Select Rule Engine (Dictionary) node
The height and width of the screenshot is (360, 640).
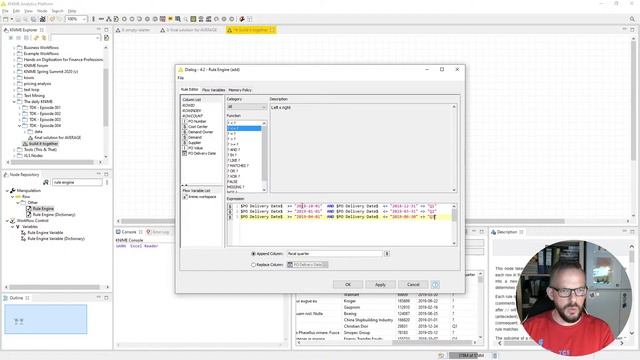[x=54, y=214]
